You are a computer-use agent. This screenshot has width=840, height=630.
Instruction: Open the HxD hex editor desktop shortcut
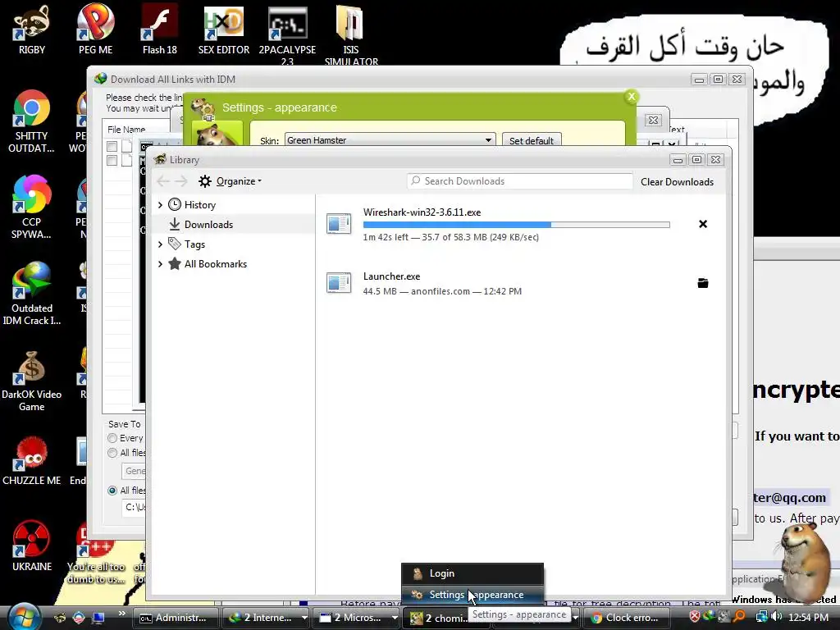point(224,30)
